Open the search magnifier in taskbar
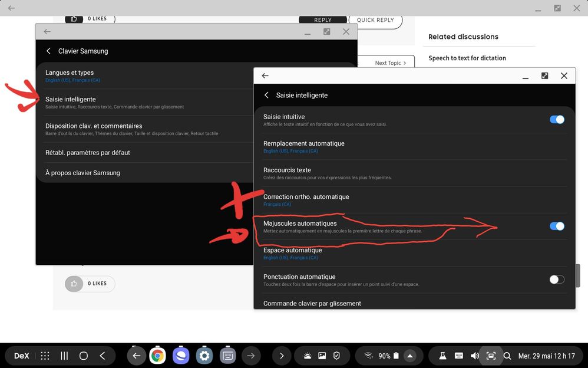 (x=507, y=356)
